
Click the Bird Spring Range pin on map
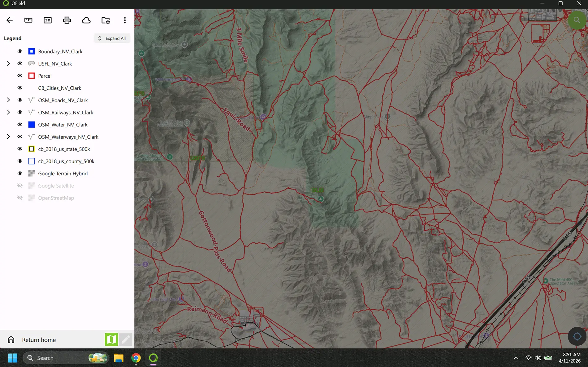point(321,199)
